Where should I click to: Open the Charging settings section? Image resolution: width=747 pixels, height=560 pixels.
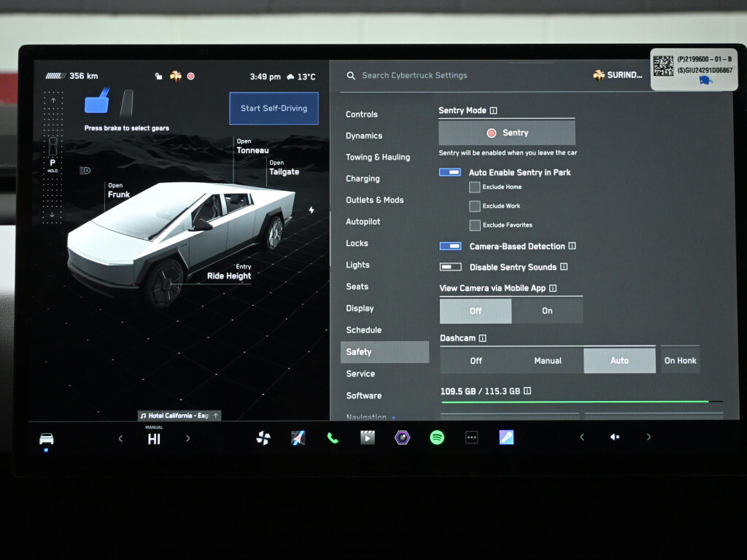click(x=363, y=179)
